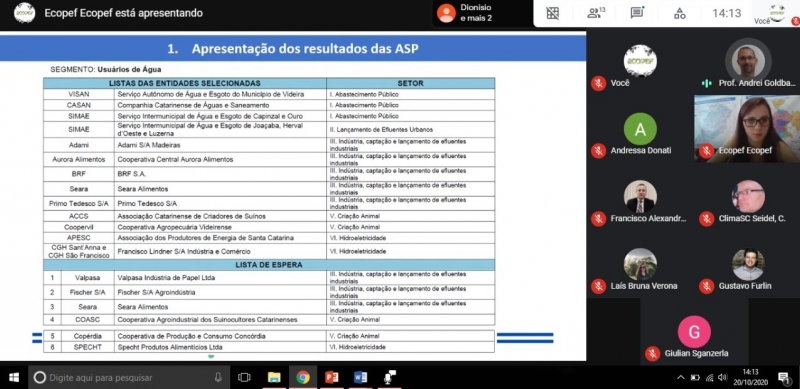Click the 'VISAN' table cell
The image size is (800, 389).
tap(79, 94)
